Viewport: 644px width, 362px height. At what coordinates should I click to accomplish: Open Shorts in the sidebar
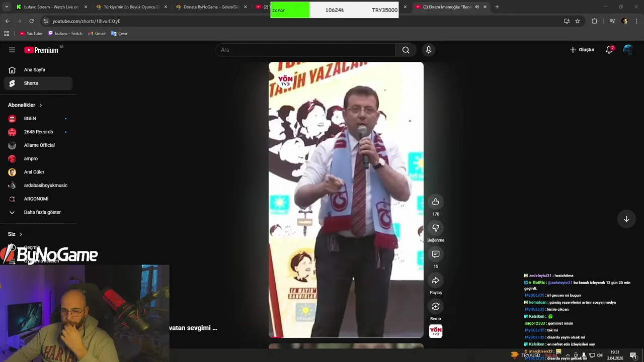click(38, 83)
